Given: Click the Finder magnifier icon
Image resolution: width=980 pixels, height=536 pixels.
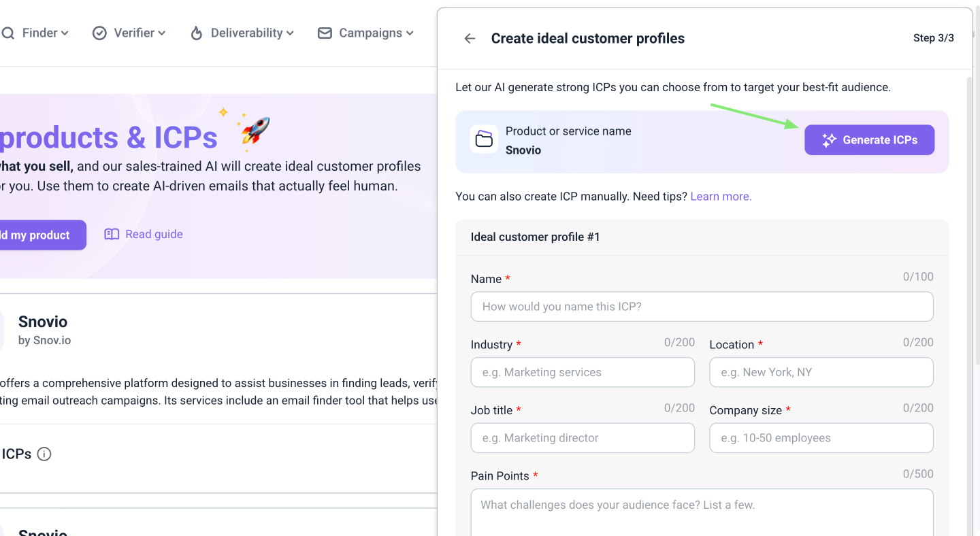Looking at the screenshot, I should tap(8, 33).
